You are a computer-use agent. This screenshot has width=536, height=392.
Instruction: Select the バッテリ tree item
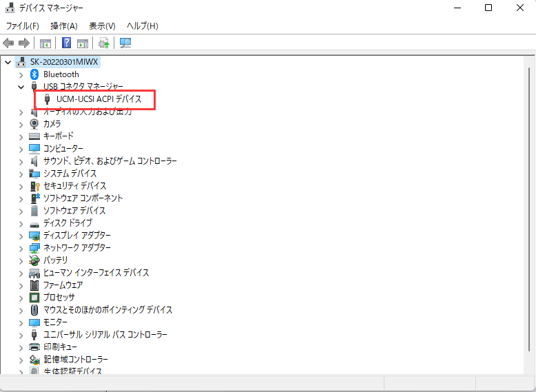[55, 260]
